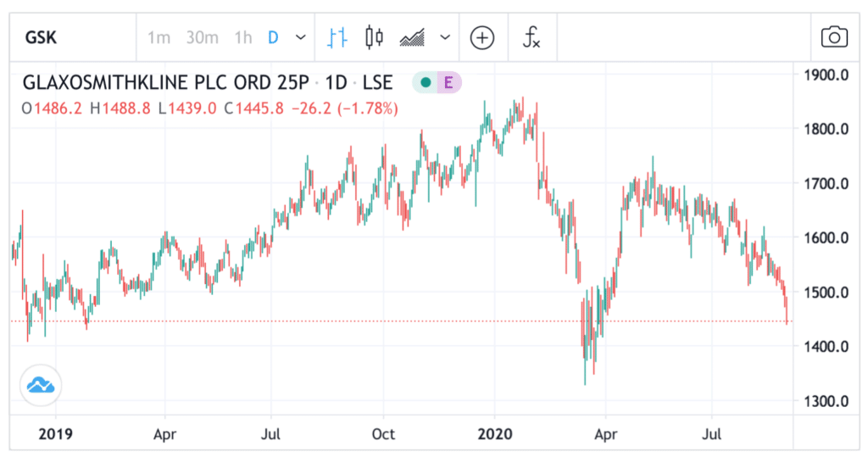Click the 1300.0 price axis label

pos(826,401)
